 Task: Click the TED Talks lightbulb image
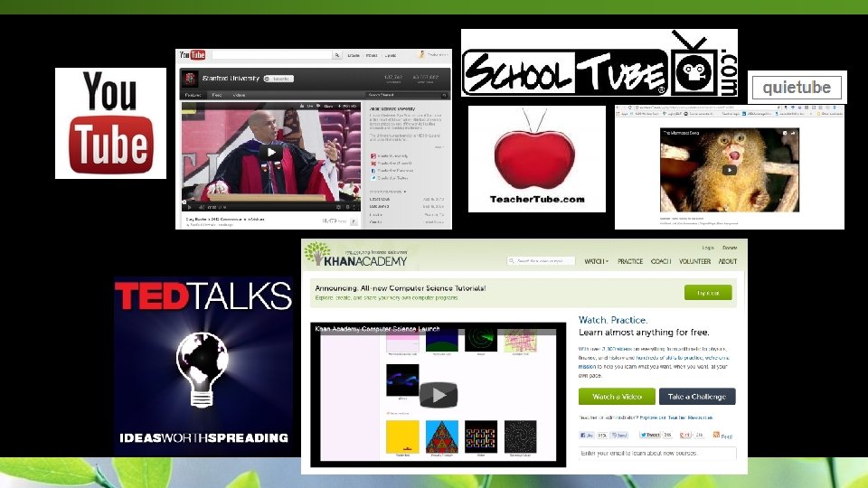coord(203,368)
